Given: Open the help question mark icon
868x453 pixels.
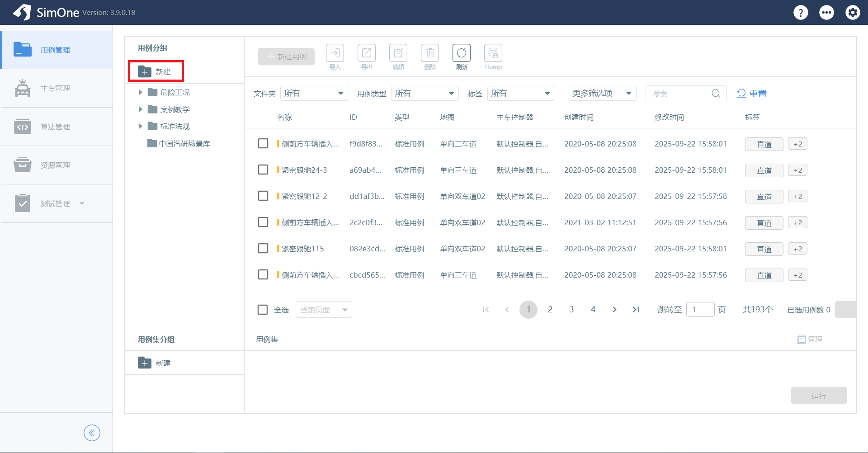Looking at the screenshot, I should point(801,12).
